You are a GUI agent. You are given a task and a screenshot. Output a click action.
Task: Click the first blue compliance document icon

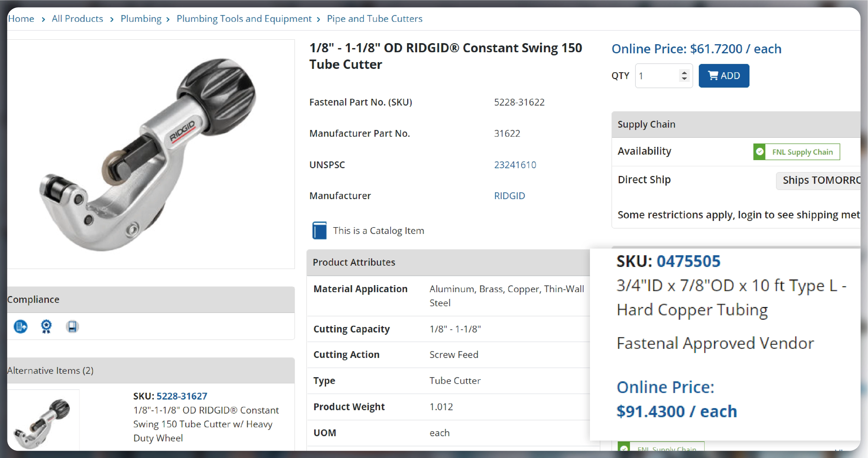click(21, 326)
